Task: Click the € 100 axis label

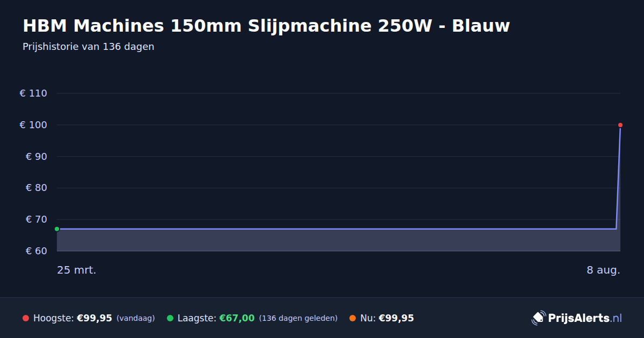Action: tap(33, 125)
